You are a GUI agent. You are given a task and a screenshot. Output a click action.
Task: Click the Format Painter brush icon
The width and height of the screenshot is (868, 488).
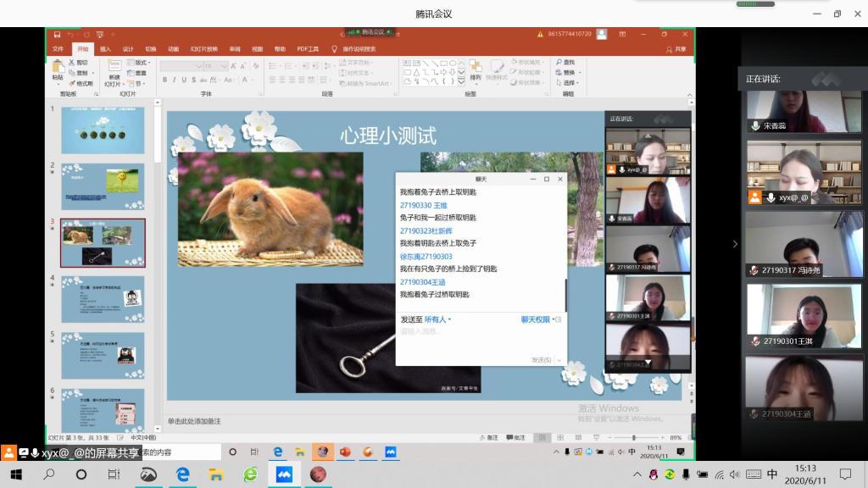pos(71,83)
